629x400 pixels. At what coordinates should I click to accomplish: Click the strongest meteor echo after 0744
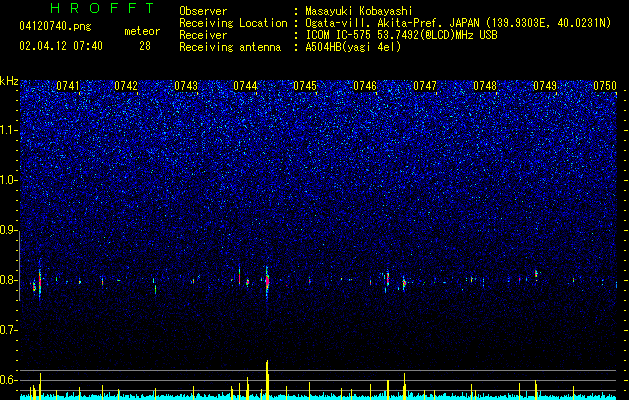pyautogui.click(x=267, y=282)
